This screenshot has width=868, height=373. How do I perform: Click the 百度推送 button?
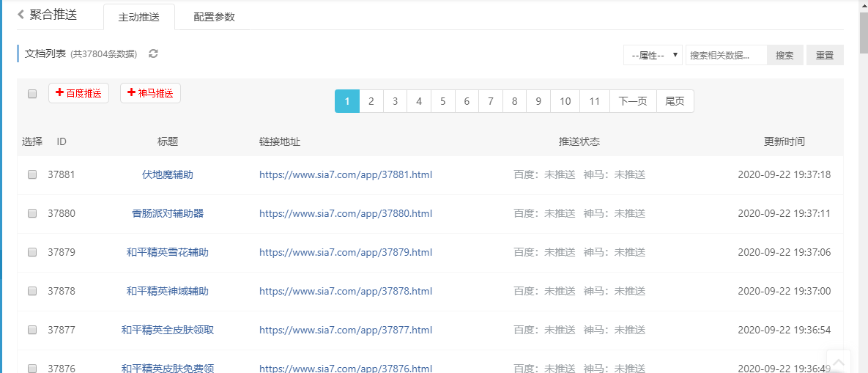(78, 93)
